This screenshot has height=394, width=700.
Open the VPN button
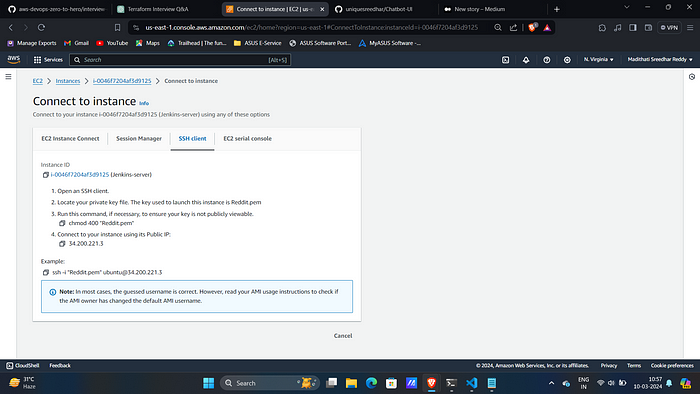click(x=669, y=28)
